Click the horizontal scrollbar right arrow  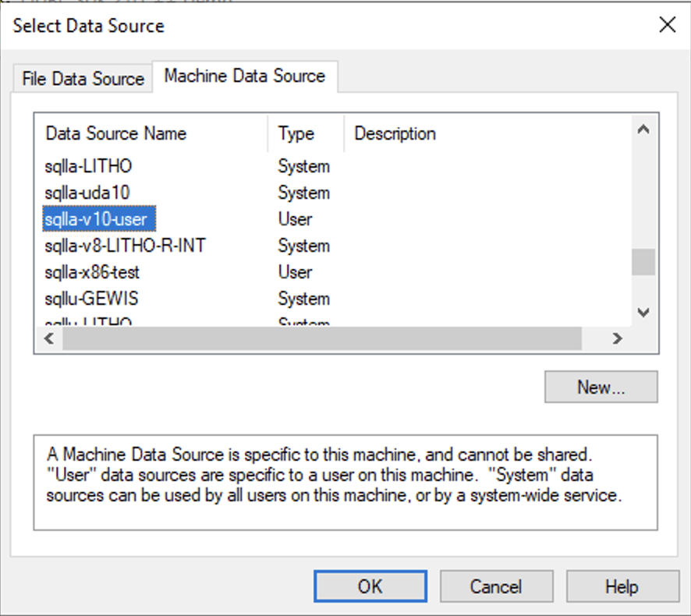click(618, 338)
